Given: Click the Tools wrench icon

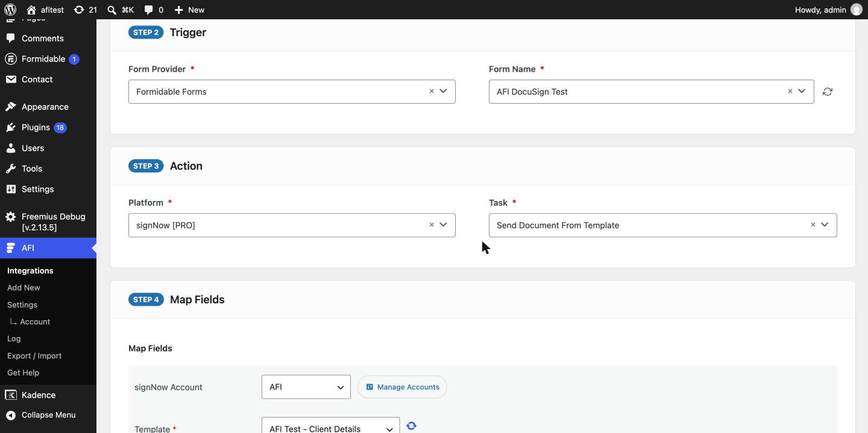Looking at the screenshot, I should pos(11,168).
